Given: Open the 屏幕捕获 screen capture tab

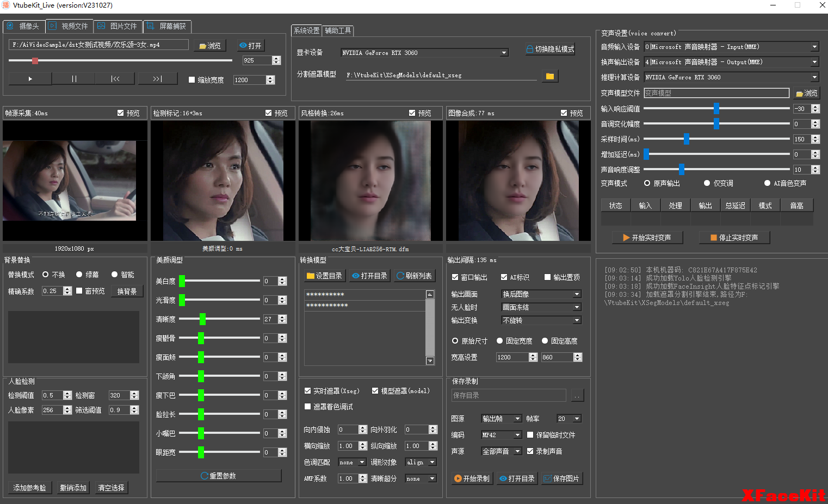Looking at the screenshot, I should (167, 26).
